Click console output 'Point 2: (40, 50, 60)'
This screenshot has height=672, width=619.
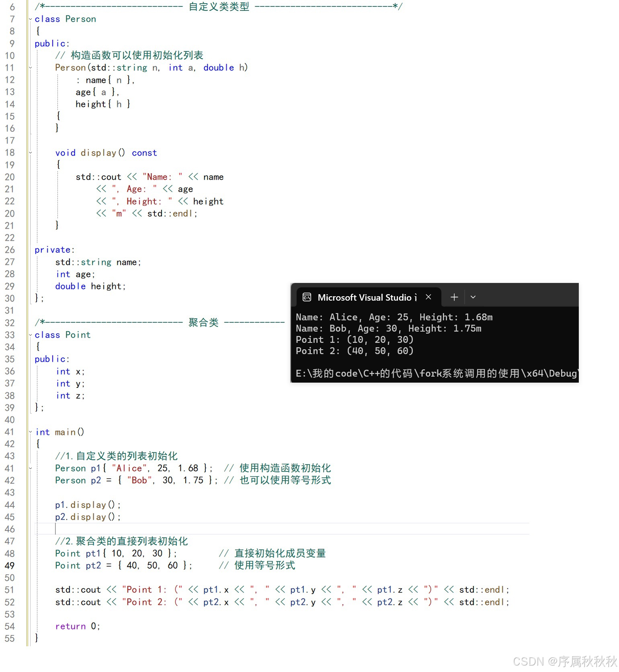click(355, 351)
